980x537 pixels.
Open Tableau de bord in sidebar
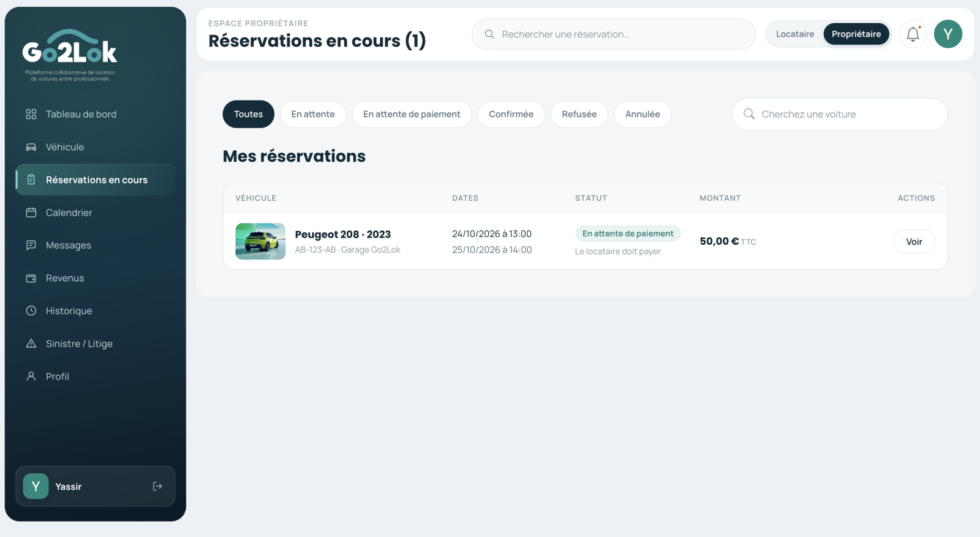coord(95,114)
